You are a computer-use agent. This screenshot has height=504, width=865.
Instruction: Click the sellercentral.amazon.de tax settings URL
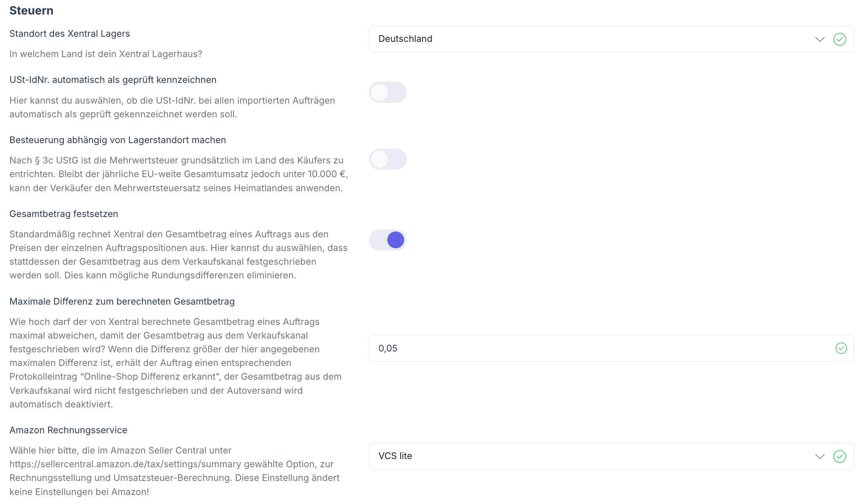click(x=125, y=464)
